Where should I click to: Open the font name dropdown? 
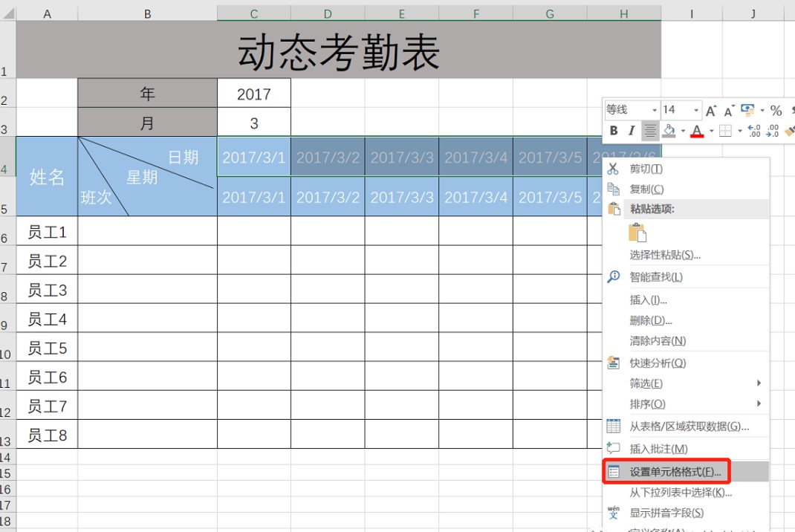coord(654,109)
